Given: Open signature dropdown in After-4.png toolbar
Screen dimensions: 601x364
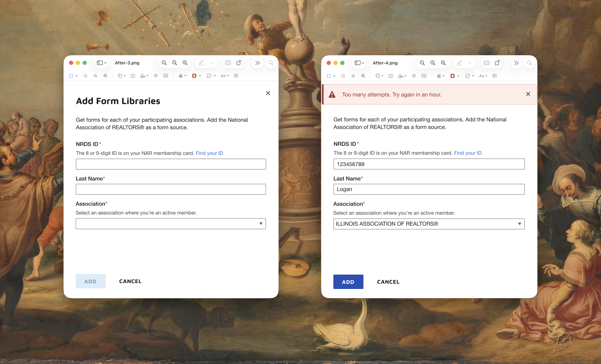Looking at the screenshot, I should 402,76.
